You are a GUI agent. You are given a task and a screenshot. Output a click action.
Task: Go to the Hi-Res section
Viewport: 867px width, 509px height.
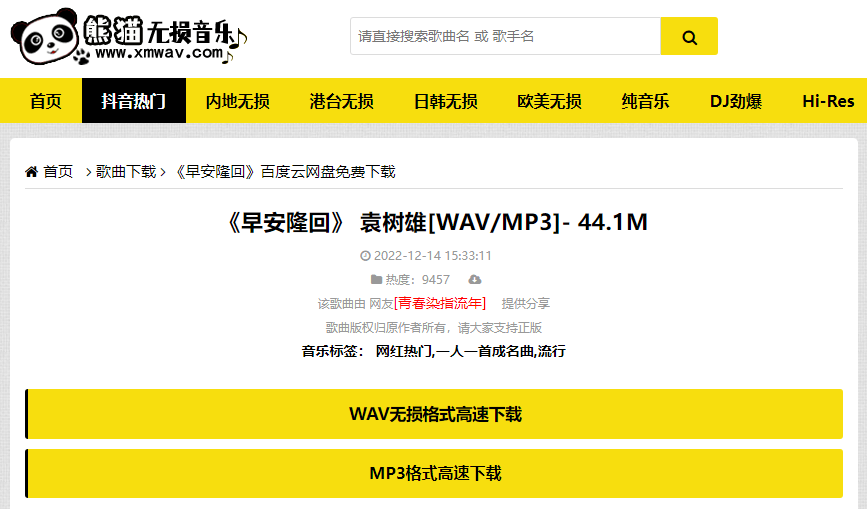click(828, 101)
